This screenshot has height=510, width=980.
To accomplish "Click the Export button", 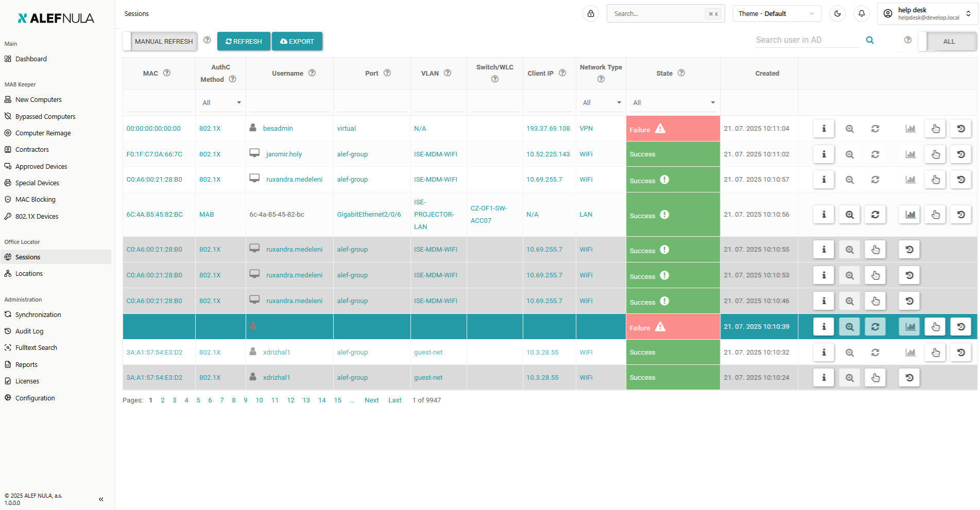I will pos(297,42).
